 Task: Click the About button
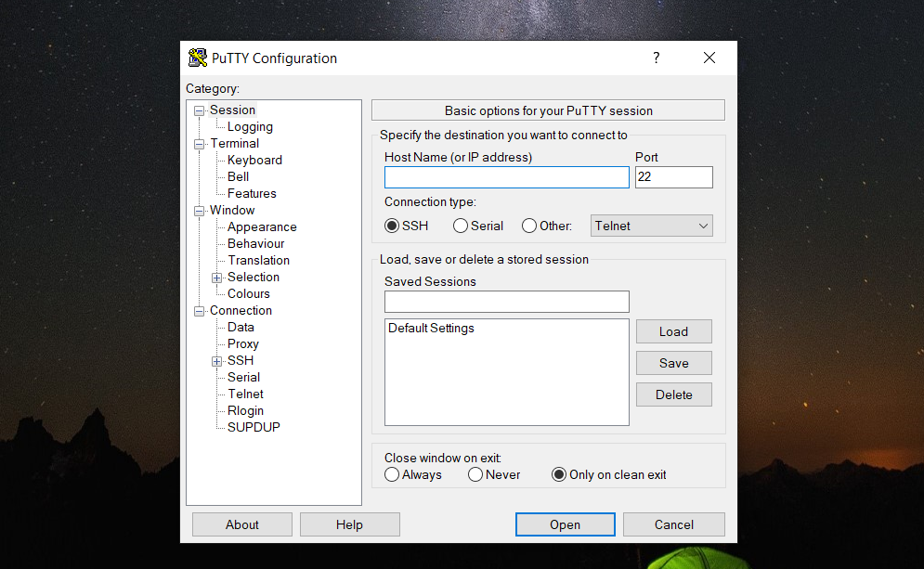coord(242,524)
